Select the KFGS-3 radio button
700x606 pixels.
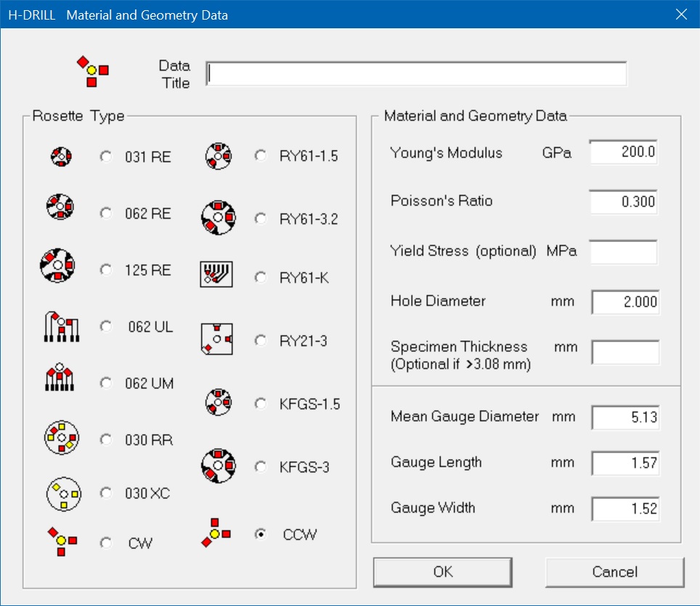tap(260, 467)
